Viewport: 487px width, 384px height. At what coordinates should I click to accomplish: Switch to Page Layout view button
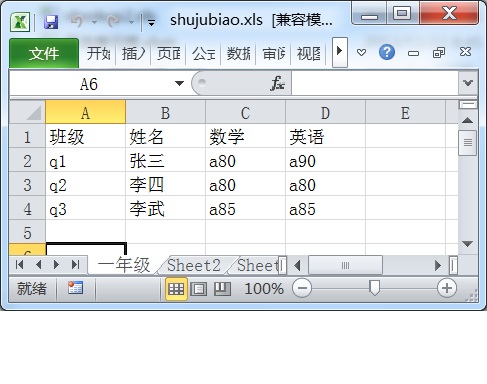click(x=199, y=289)
